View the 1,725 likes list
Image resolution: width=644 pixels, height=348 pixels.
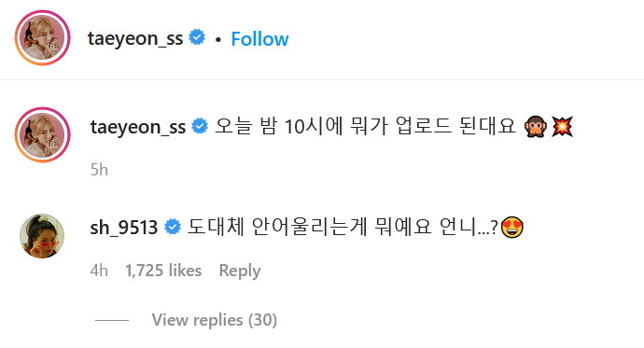(163, 271)
